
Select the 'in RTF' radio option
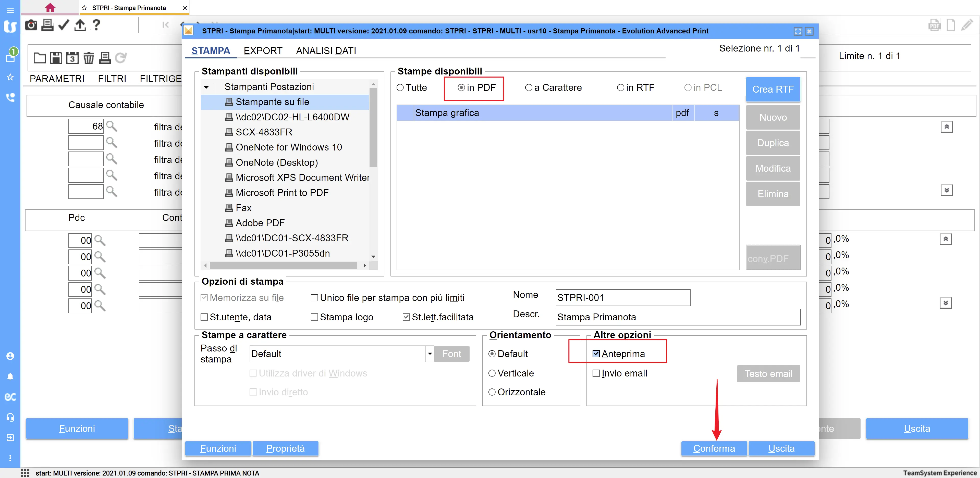pos(620,88)
